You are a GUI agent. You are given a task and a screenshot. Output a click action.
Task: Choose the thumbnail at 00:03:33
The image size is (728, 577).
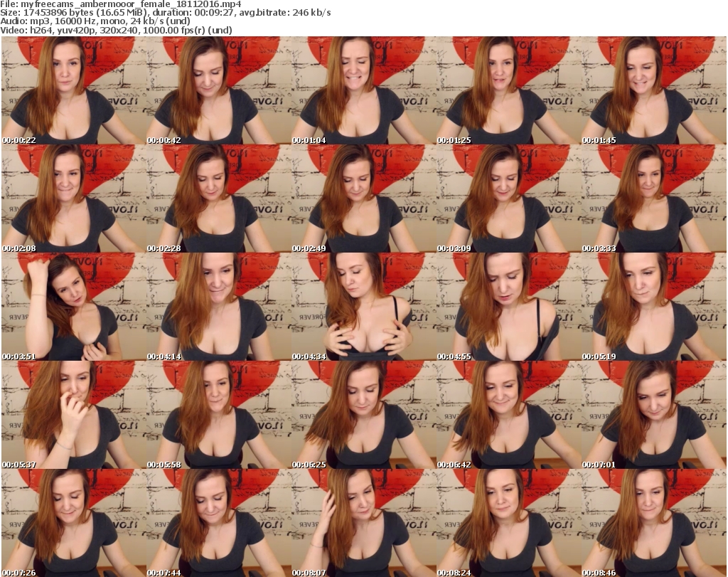point(653,198)
